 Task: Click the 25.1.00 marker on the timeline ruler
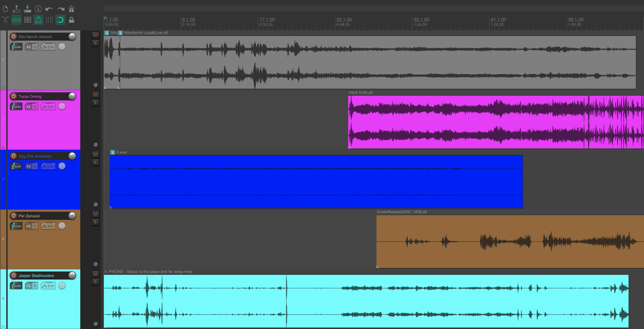(344, 19)
